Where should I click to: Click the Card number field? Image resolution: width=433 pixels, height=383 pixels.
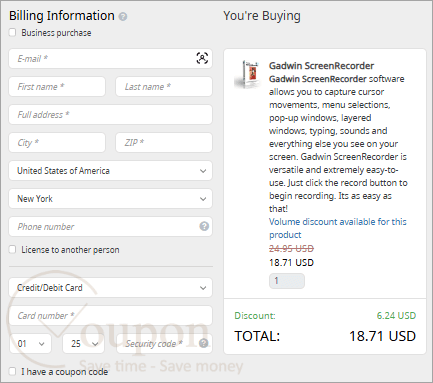[110, 316]
